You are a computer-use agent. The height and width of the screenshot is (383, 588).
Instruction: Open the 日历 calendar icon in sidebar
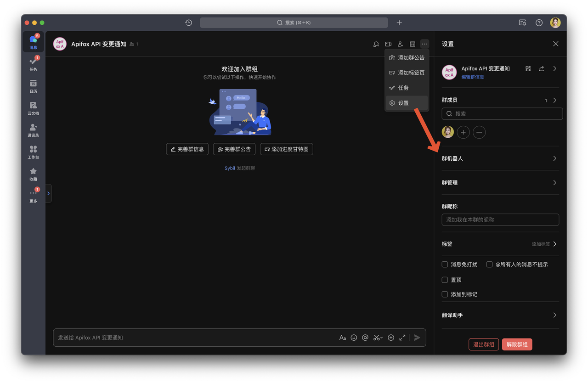(33, 86)
